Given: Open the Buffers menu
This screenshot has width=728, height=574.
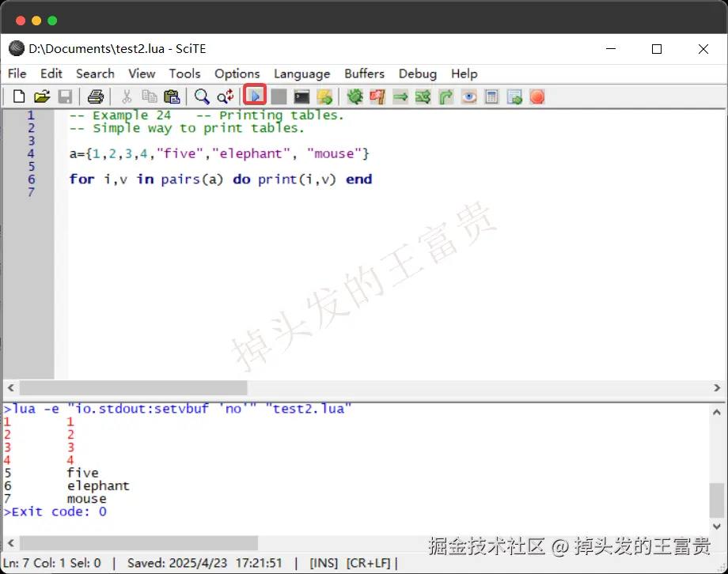Looking at the screenshot, I should pos(364,74).
